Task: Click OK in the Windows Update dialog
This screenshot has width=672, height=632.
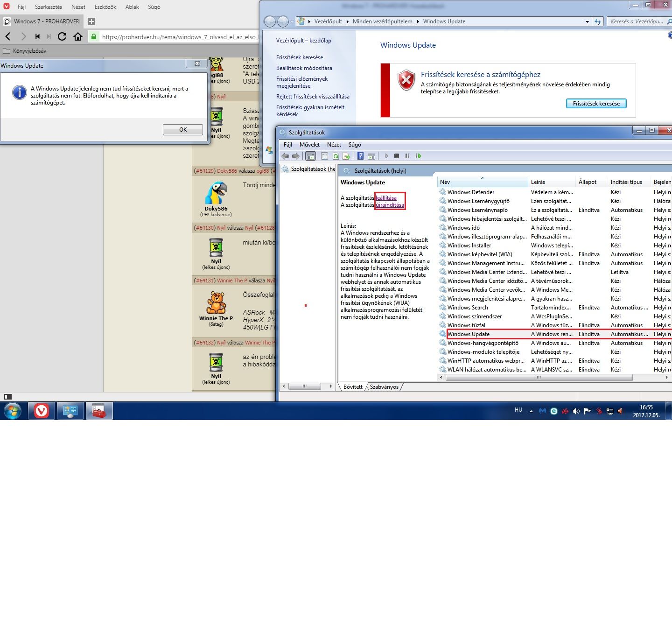Action: point(183,130)
